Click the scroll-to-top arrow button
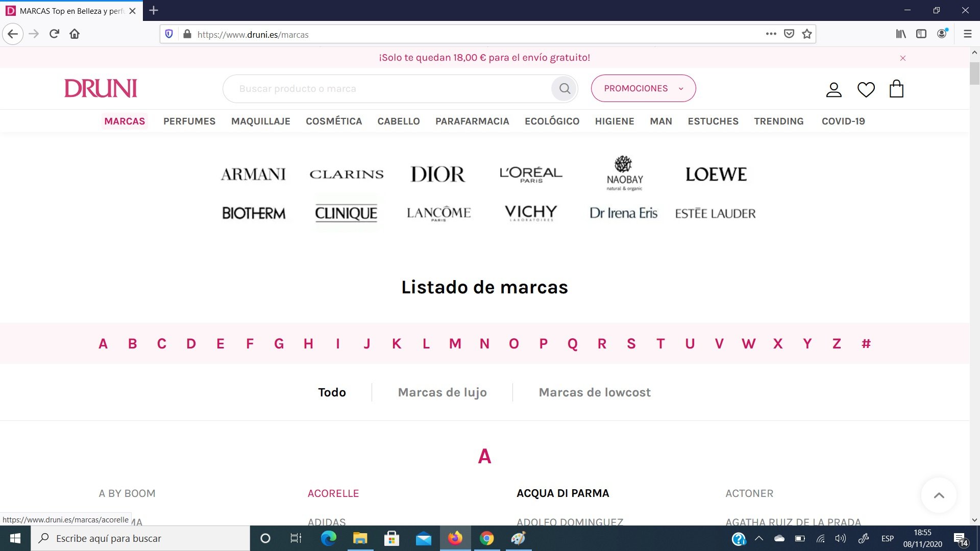Image resolution: width=980 pixels, height=551 pixels. (x=939, y=495)
